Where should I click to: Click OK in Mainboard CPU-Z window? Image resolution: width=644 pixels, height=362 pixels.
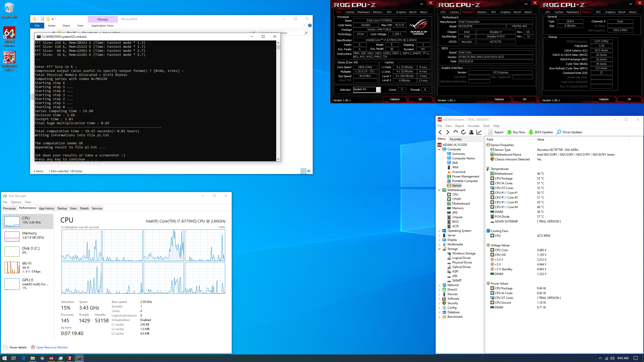525,99
